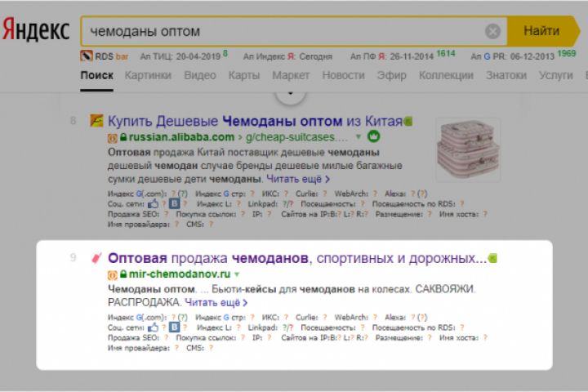Screen dimensions: 588x392
Task: Switch to the Знатоки tab
Action: (x=506, y=75)
